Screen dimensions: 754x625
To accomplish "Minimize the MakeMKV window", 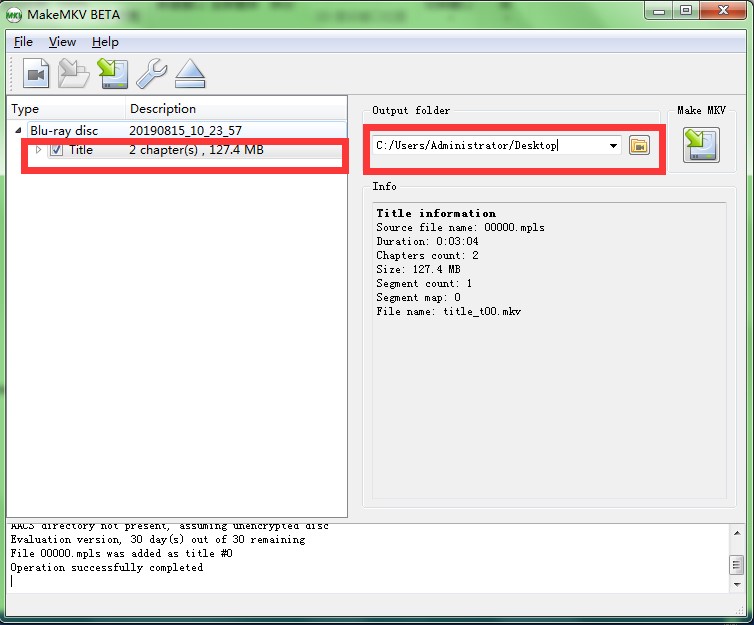I will [659, 11].
